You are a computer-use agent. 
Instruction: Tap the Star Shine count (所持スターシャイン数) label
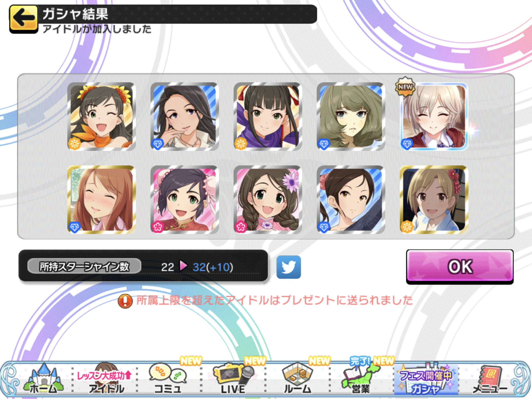[x=84, y=266]
